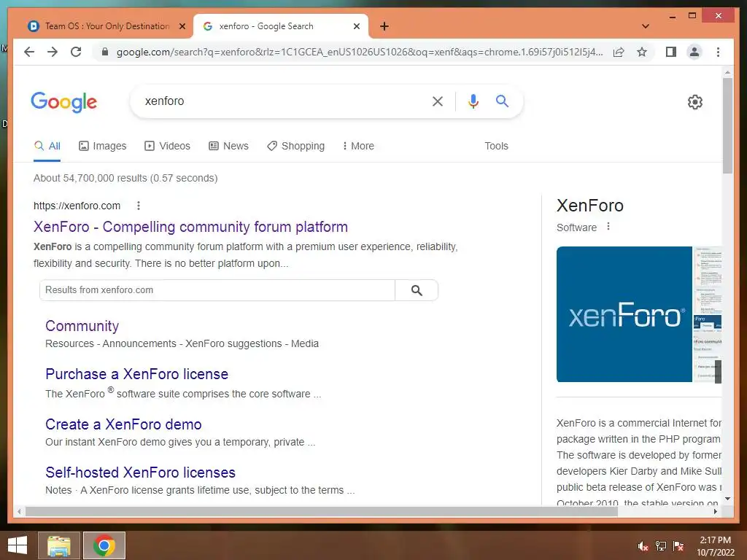View site info via the padlock icon

click(x=105, y=52)
